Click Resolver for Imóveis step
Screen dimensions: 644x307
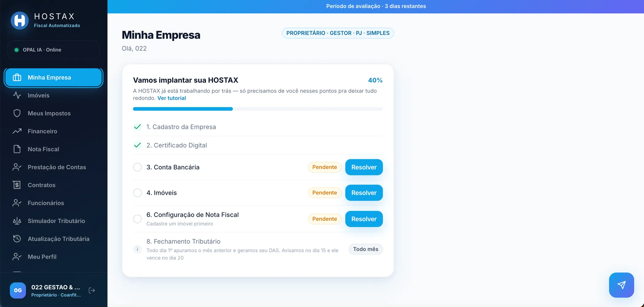click(x=364, y=193)
